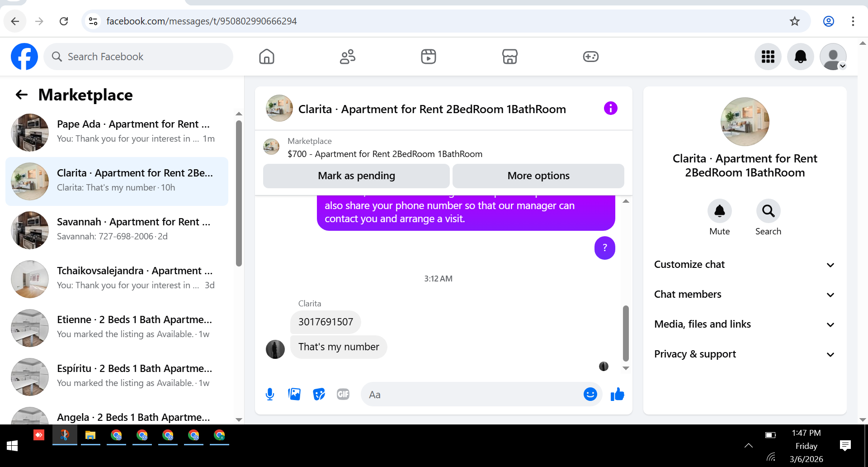
Task: Click More options button
Action: [538, 176]
